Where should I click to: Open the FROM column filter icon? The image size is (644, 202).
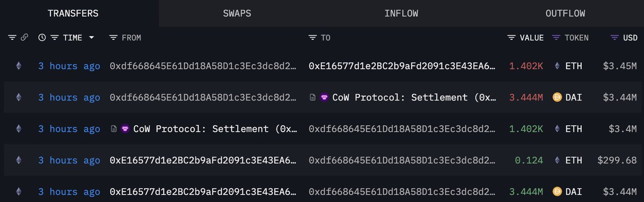click(113, 38)
